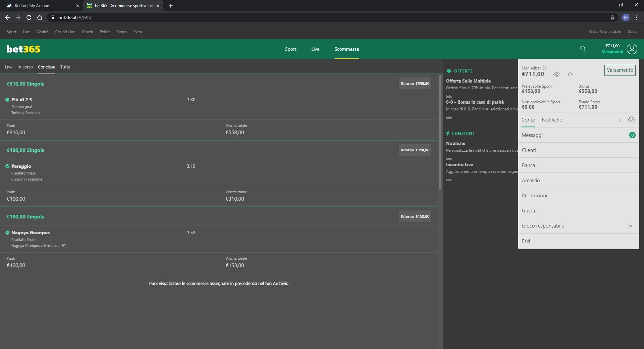The image size is (644, 349).
Task: Open Promozioni in account menu
Action: point(578,196)
